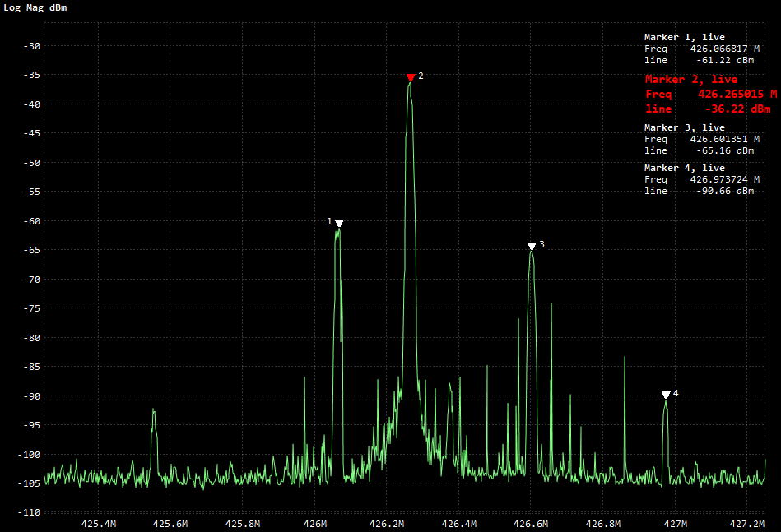Select the white Marker 1 triangle

click(338, 223)
